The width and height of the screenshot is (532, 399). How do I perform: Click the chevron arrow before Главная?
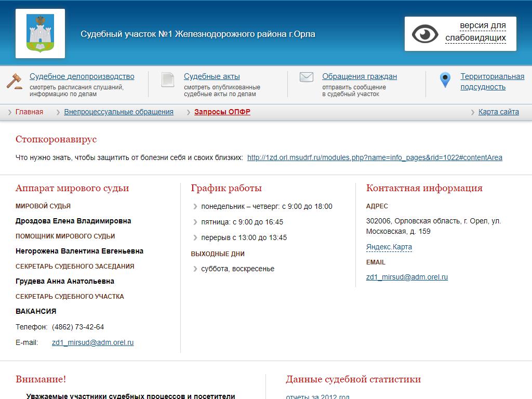coord(10,112)
